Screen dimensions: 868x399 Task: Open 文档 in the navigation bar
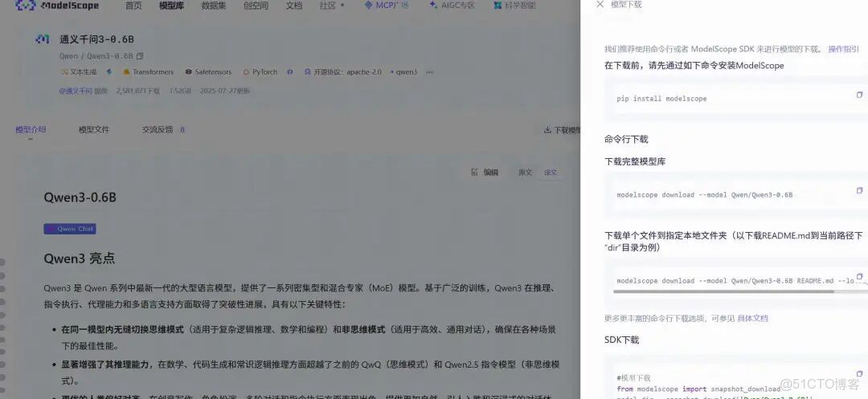[294, 6]
